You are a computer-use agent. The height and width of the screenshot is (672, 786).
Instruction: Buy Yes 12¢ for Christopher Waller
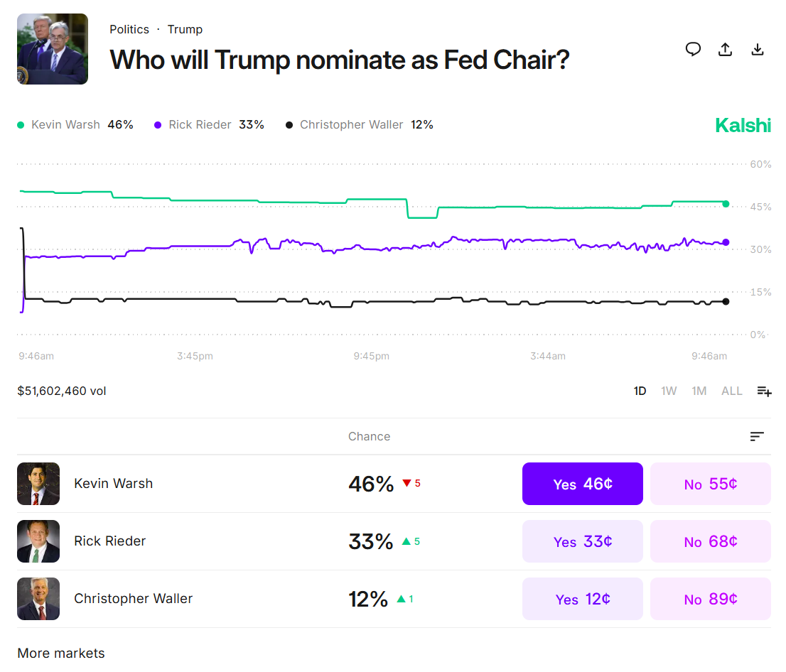tap(583, 599)
